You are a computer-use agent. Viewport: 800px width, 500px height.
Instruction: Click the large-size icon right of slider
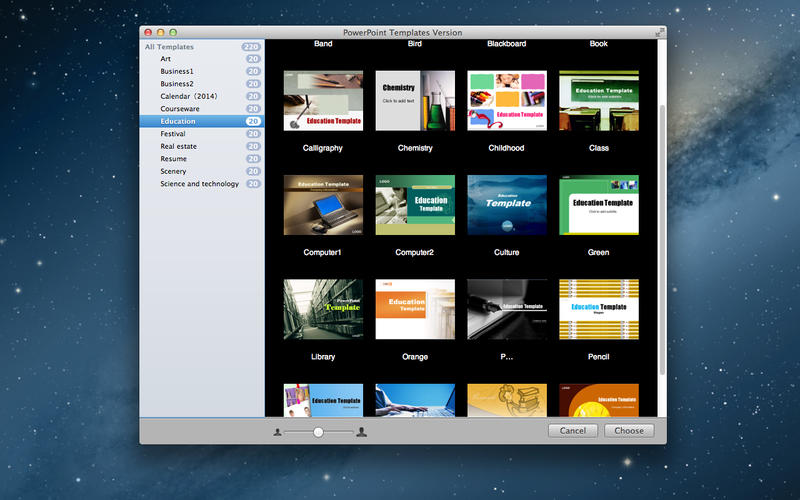tap(361, 432)
